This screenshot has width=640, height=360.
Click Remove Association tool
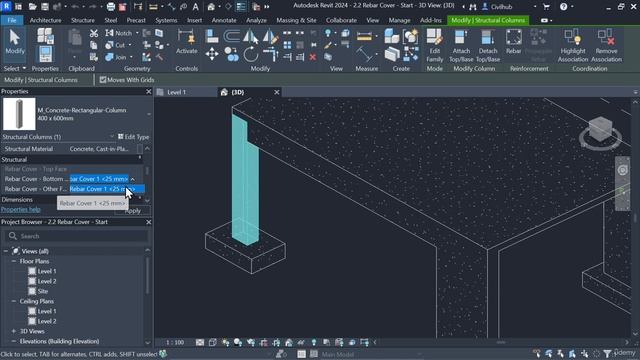tap(606, 45)
